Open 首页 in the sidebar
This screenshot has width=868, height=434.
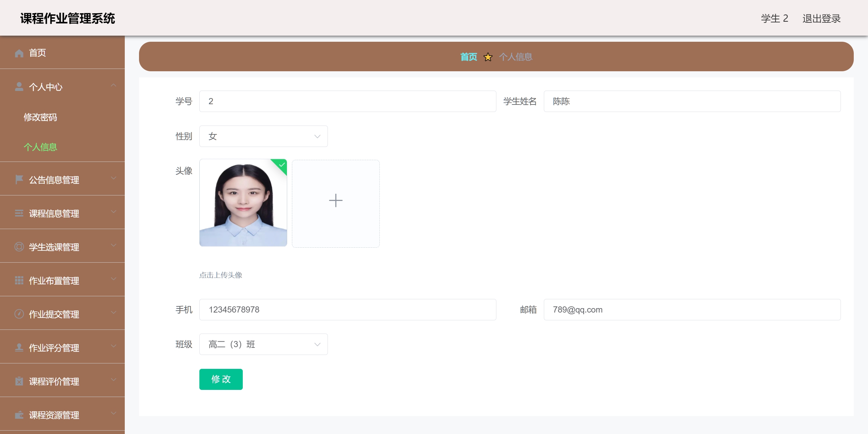[x=62, y=53]
